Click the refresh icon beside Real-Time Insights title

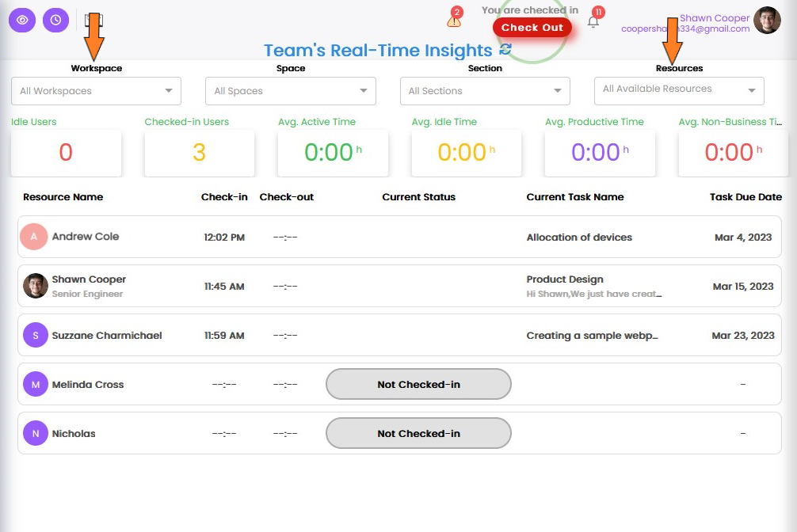505,49
